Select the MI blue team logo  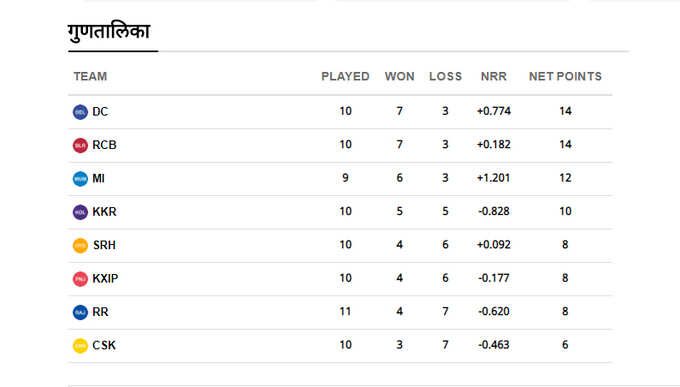tap(80, 179)
